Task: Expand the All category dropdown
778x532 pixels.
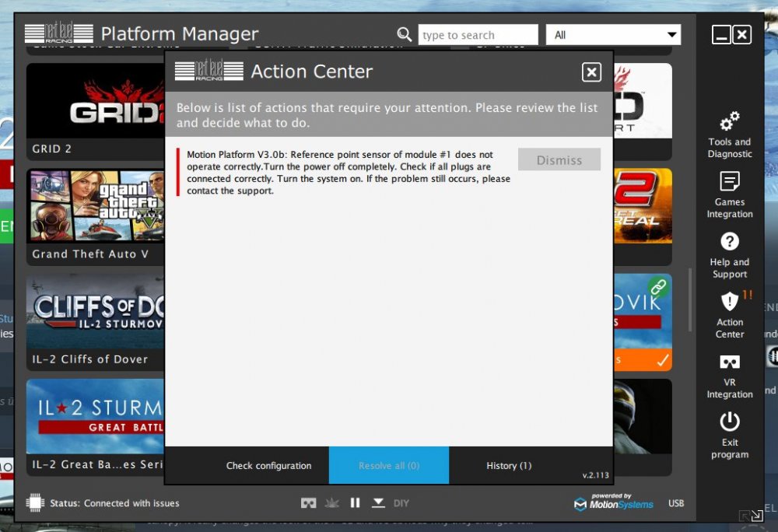Action: [613, 35]
